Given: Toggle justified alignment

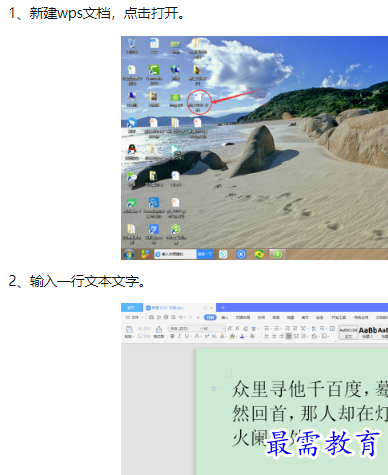Looking at the screenshot, I should (x=289, y=336).
